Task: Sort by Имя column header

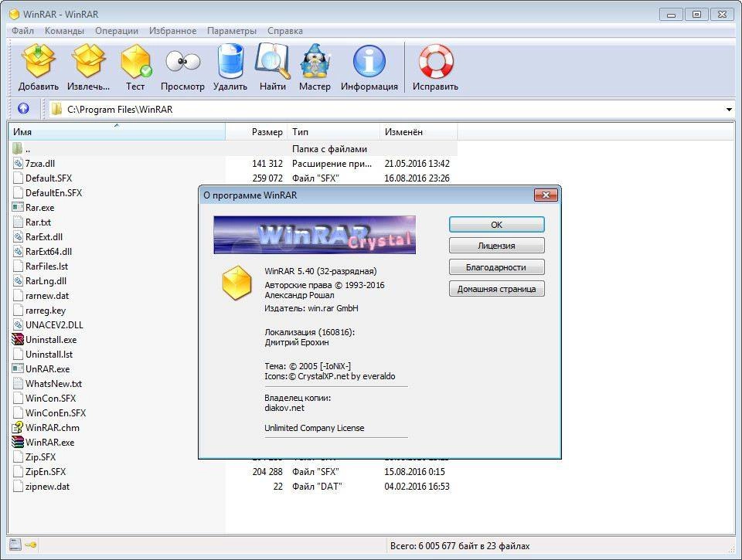Action: [117, 132]
